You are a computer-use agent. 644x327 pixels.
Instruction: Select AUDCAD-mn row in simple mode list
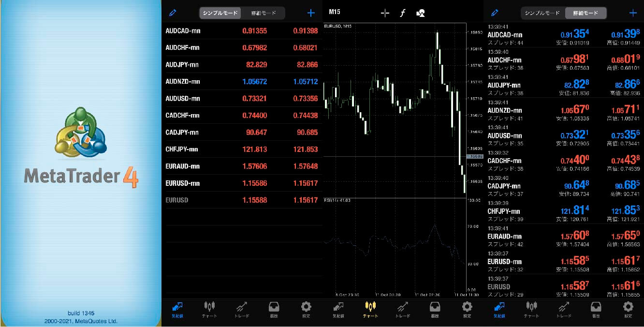coord(242,31)
